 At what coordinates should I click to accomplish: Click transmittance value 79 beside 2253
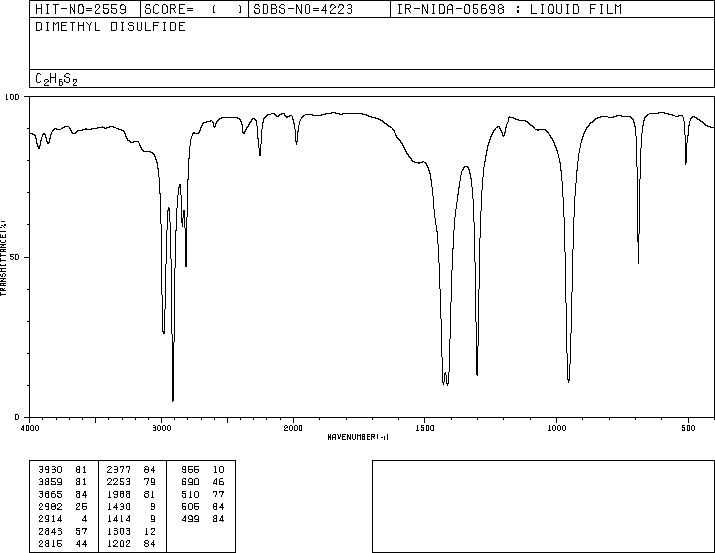coord(150,482)
